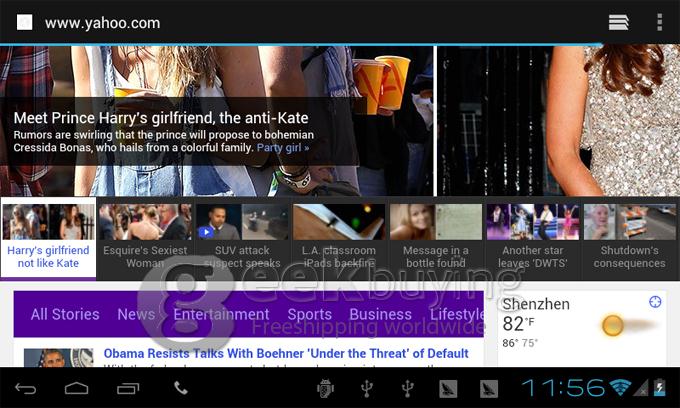Open the Obama Resists Talks With Boehner headline

[x=286, y=353]
